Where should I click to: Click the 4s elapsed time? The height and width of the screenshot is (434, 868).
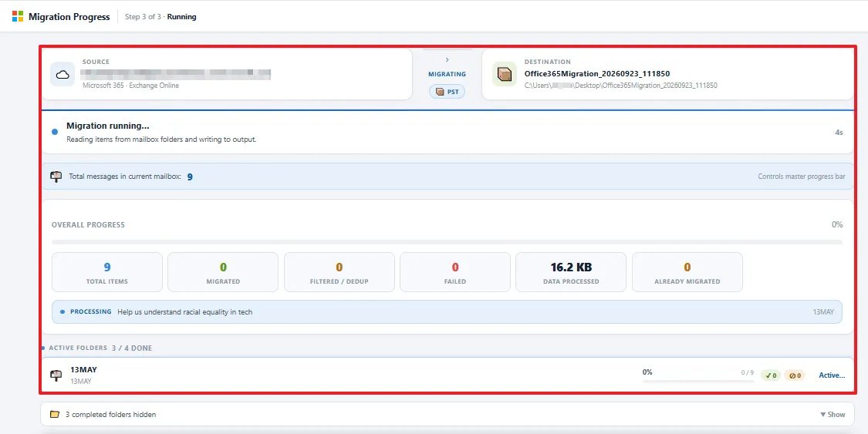coord(839,133)
